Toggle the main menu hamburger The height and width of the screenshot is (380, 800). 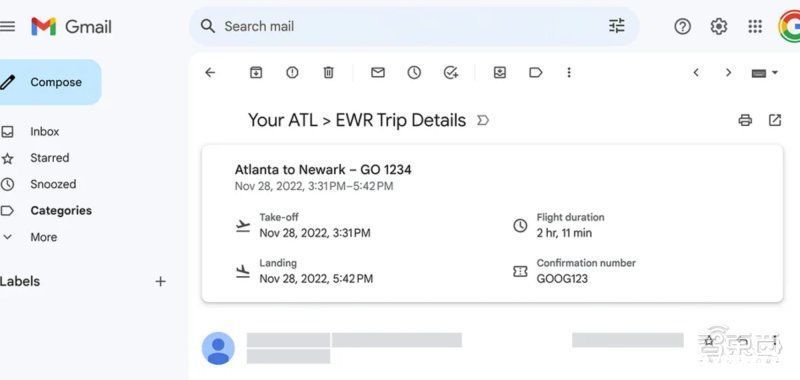tap(7, 26)
